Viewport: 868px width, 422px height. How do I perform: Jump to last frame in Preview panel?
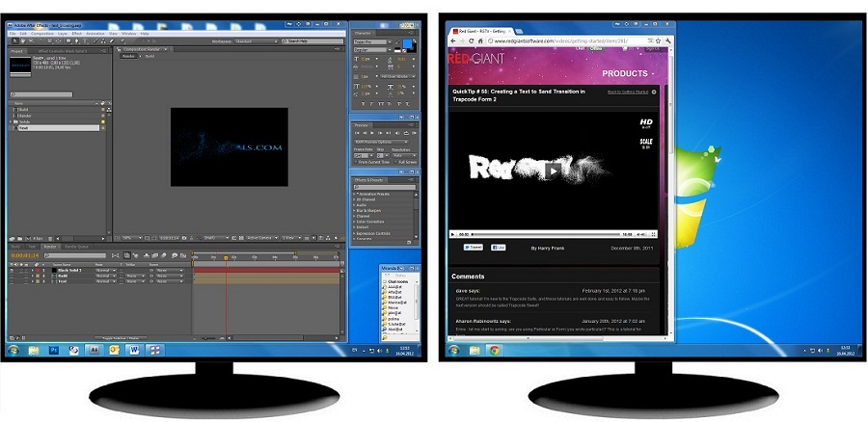[x=388, y=133]
